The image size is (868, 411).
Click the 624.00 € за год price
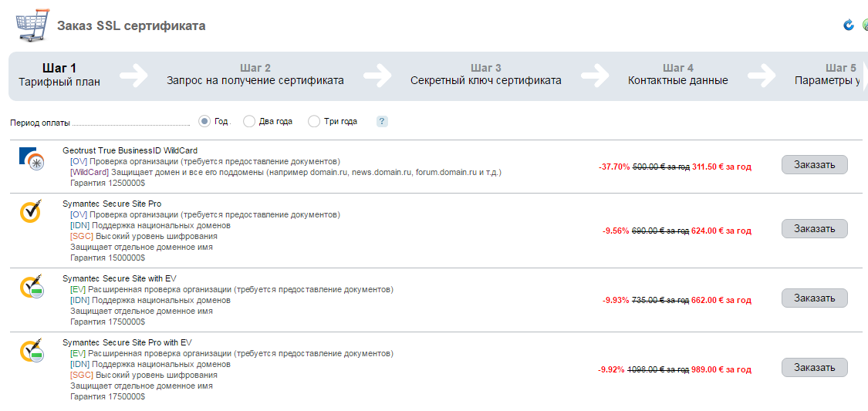click(x=721, y=231)
